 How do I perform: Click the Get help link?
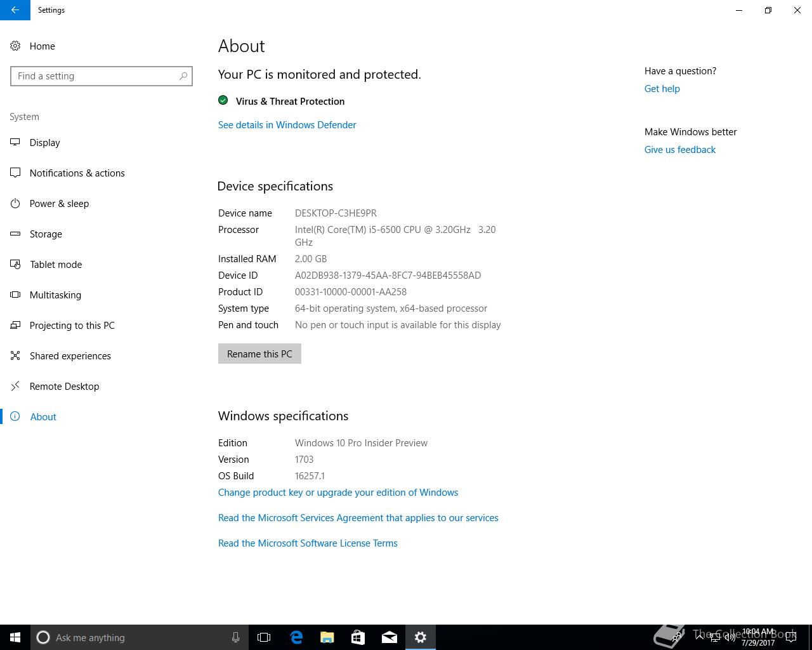(x=662, y=89)
